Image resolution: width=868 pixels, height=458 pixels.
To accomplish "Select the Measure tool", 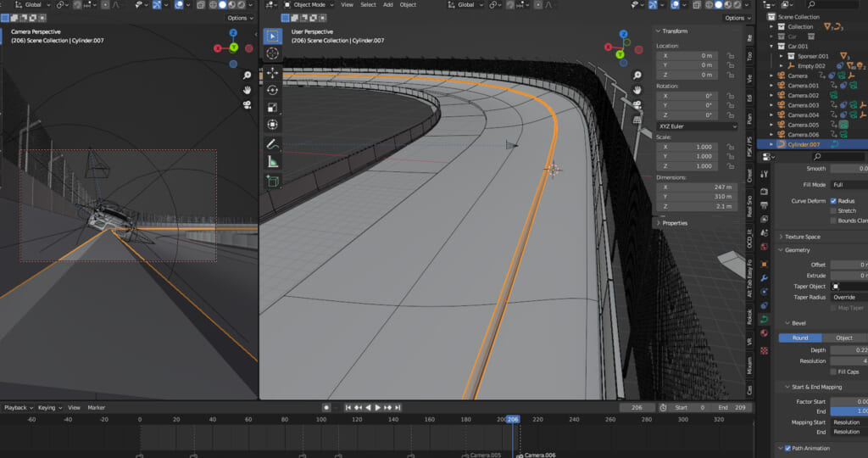I will point(272,161).
